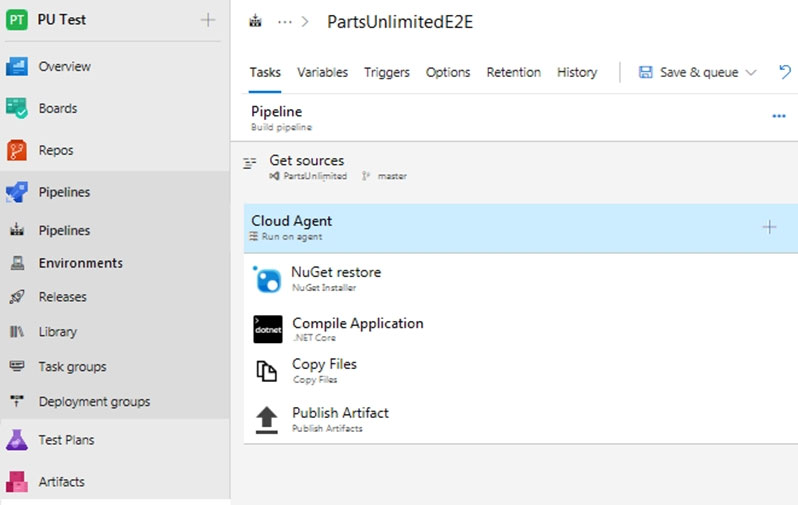Go to Task groups page
The height and width of the screenshot is (505, 798).
72,367
